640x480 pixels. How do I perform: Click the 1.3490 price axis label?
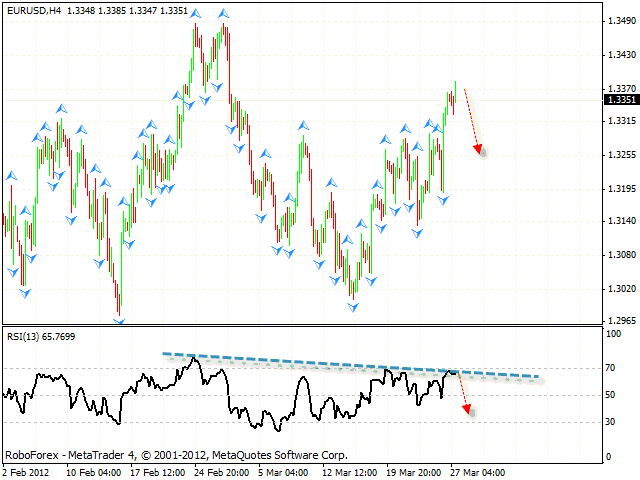coord(622,21)
